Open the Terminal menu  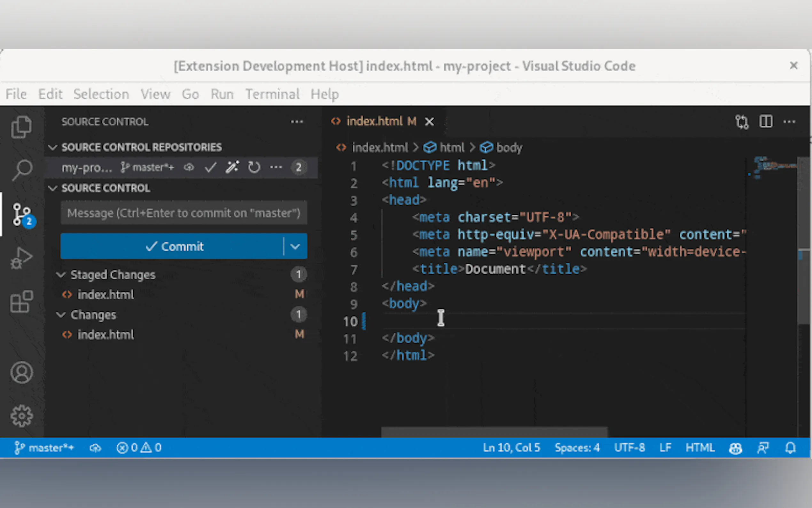[x=272, y=94]
